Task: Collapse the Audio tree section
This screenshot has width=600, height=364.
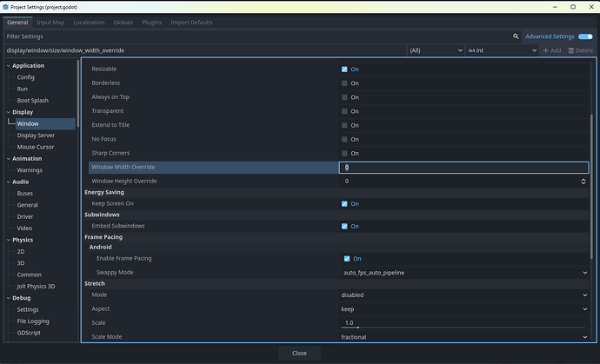Action: 9,182
